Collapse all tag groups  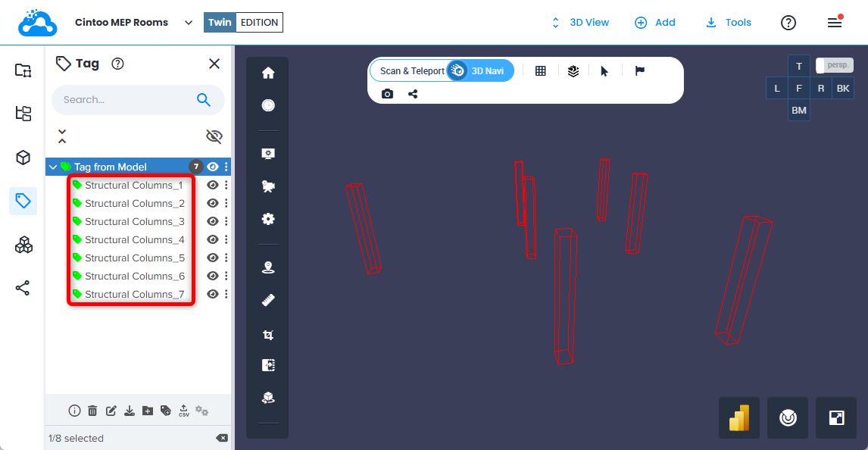click(62, 136)
